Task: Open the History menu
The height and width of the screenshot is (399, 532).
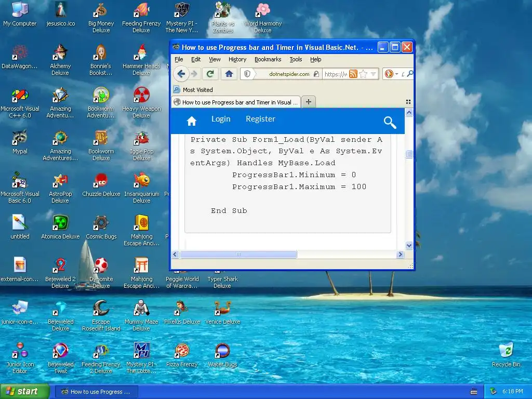Action: pos(237,59)
